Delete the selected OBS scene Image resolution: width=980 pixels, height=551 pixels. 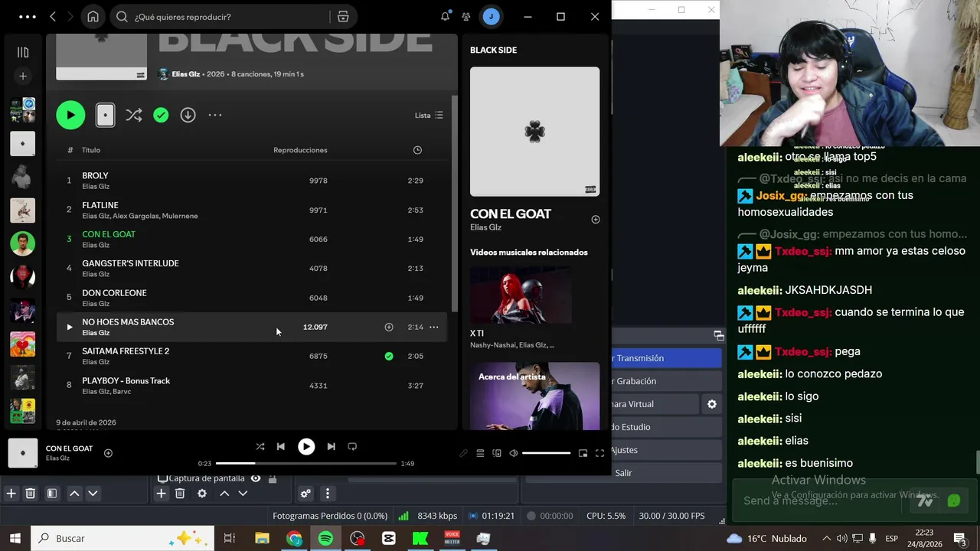pos(31,494)
